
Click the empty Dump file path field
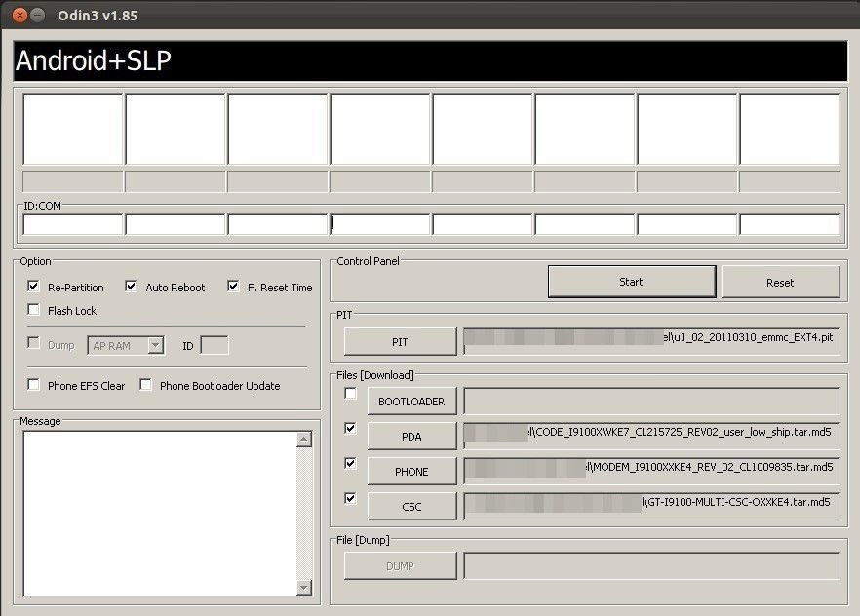[651, 565]
